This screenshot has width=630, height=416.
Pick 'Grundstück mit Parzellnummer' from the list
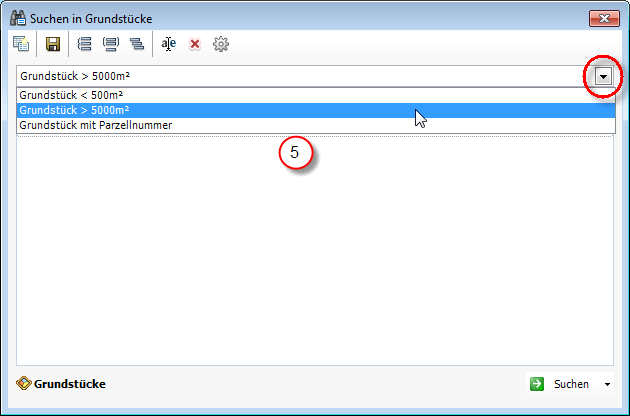click(96, 125)
